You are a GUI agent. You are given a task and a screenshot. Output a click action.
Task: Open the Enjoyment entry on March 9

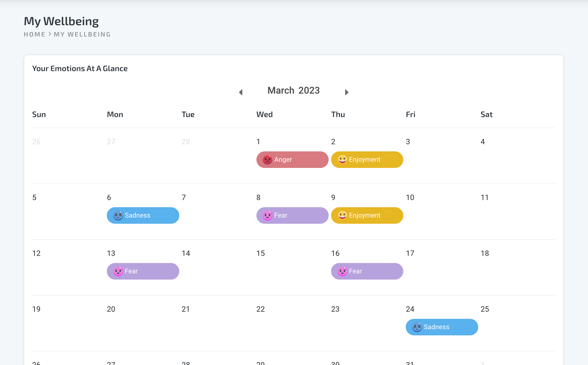click(x=367, y=215)
